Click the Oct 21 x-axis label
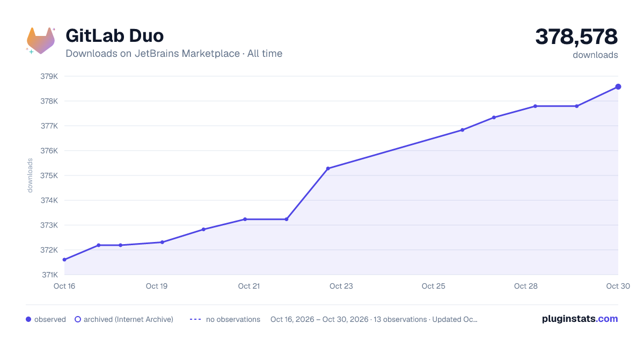The height and width of the screenshot is (338, 644). [x=249, y=286]
